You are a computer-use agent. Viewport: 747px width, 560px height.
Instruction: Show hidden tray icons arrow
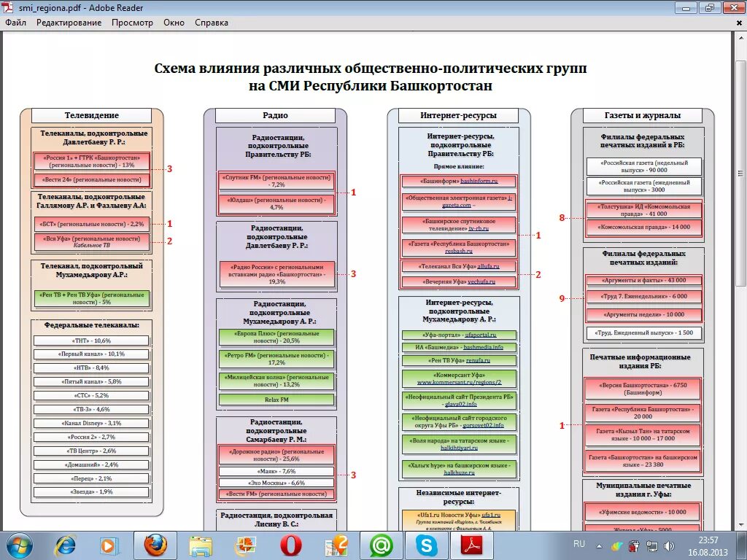click(599, 547)
